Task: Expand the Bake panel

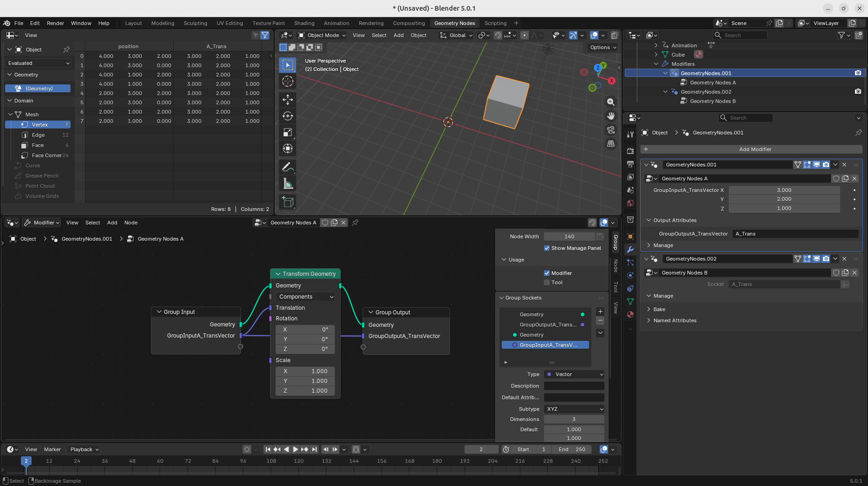Action: coord(659,309)
